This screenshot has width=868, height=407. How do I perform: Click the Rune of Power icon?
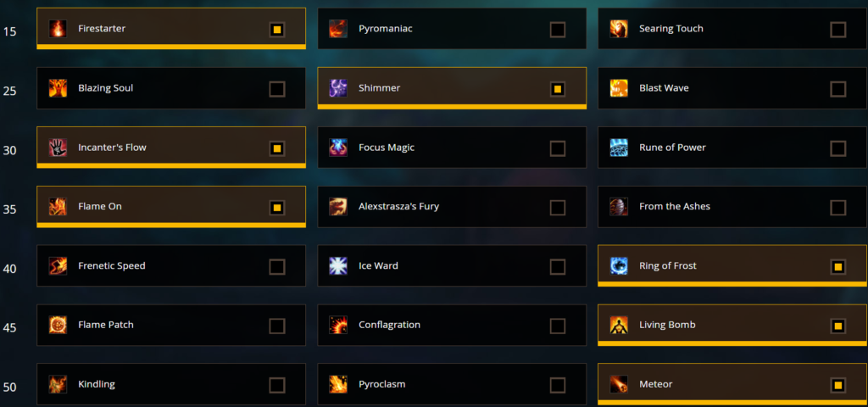(x=619, y=148)
